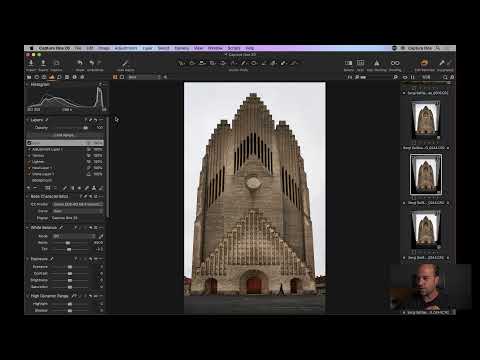Open the White Balance Mode dropdown
This screenshot has height=360, width=480.
pos(74,236)
